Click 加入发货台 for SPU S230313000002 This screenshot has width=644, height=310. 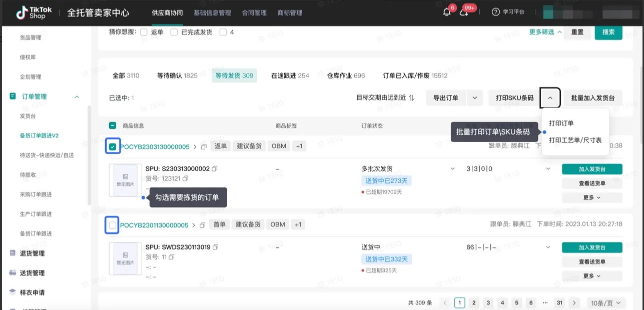pyautogui.click(x=592, y=169)
